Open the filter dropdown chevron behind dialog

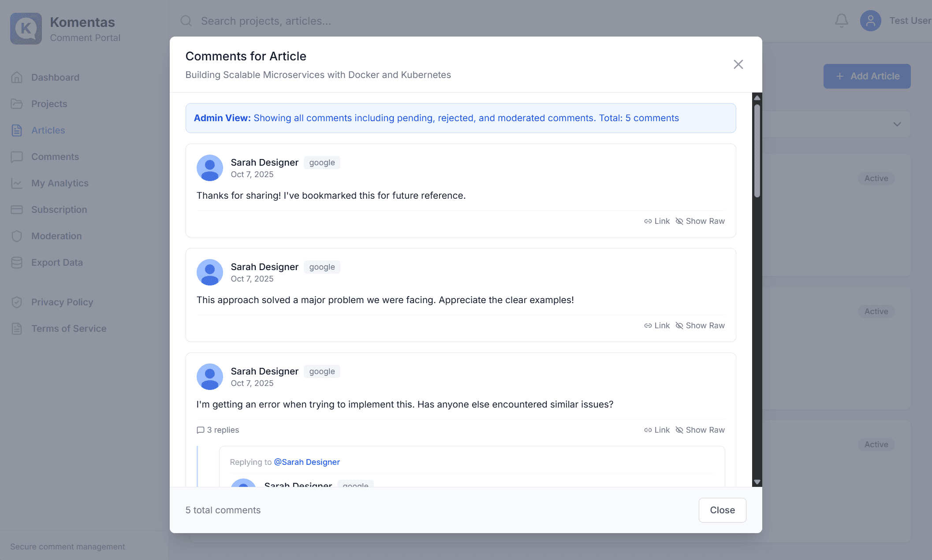point(897,124)
